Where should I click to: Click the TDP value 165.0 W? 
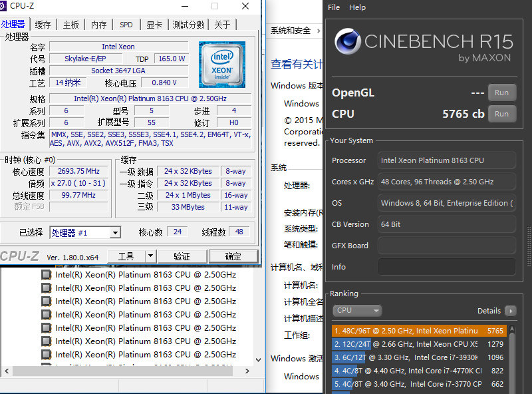pos(172,59)
